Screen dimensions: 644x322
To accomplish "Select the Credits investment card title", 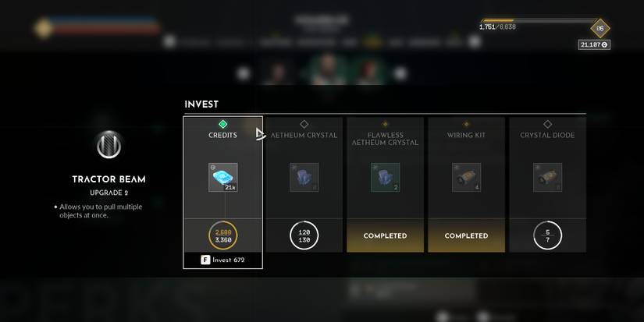I will (222, 135).
